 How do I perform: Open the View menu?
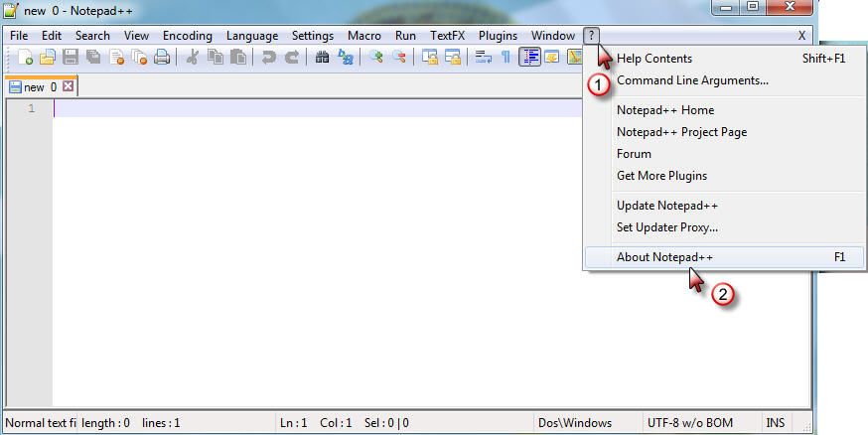pos(136,36)
